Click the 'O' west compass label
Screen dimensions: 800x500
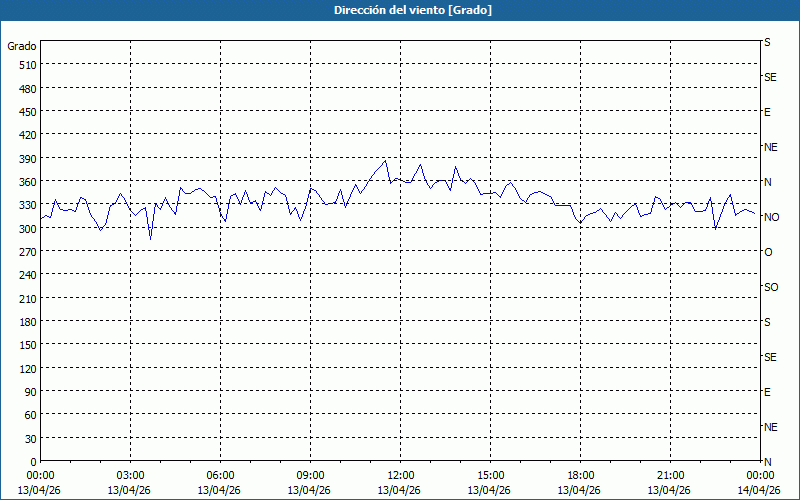coord(768,252)
